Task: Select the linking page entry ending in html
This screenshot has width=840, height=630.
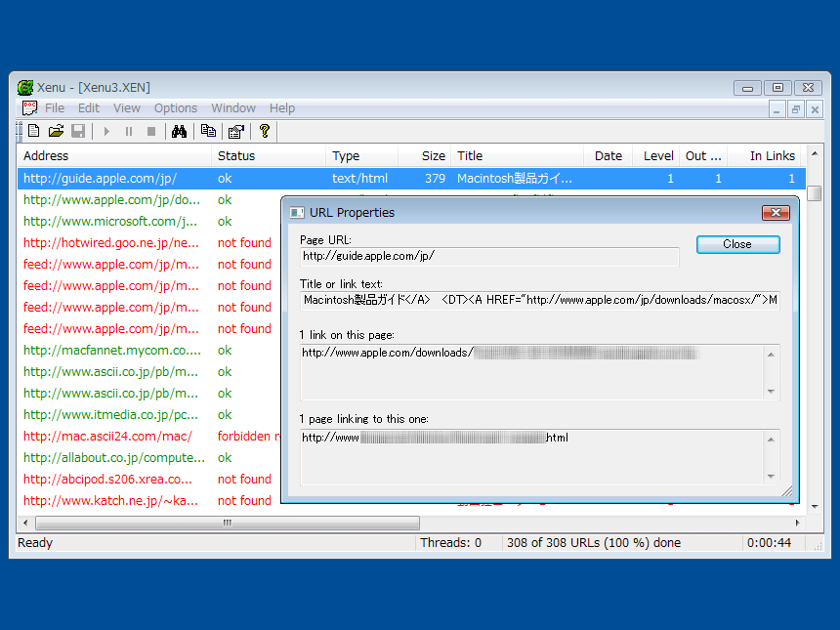Action: tap(435, 438)
